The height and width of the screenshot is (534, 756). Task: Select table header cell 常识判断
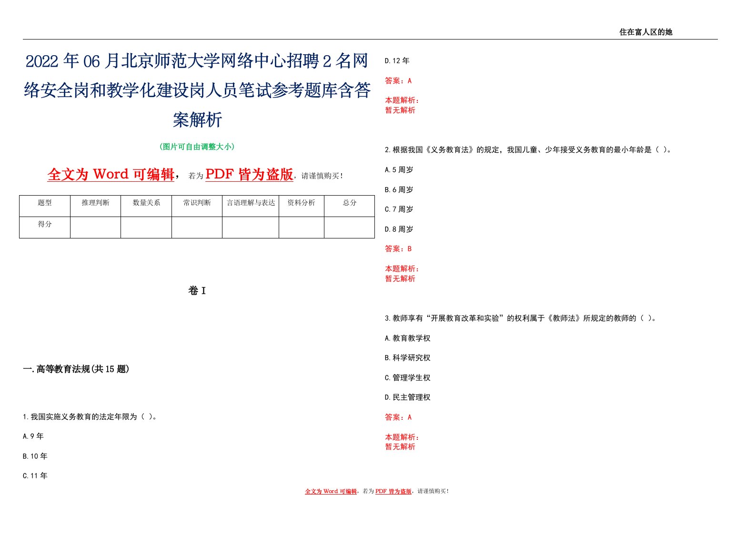(197, 206)
